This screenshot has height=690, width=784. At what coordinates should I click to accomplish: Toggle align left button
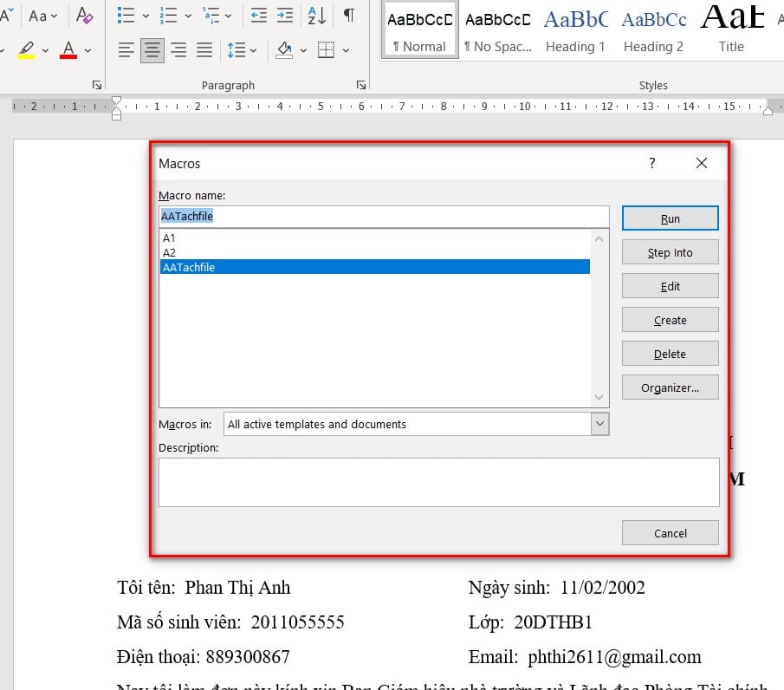coord(126,50)
